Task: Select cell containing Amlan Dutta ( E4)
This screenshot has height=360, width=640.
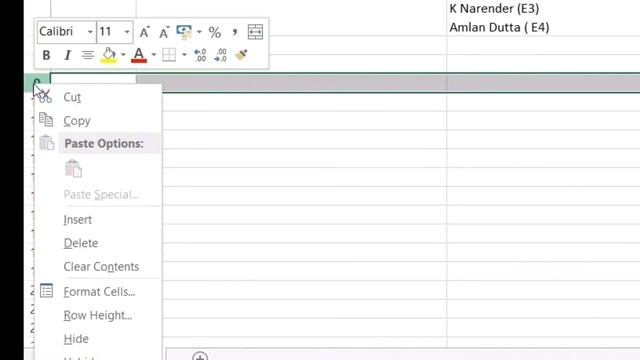Action: pos(499,27)
